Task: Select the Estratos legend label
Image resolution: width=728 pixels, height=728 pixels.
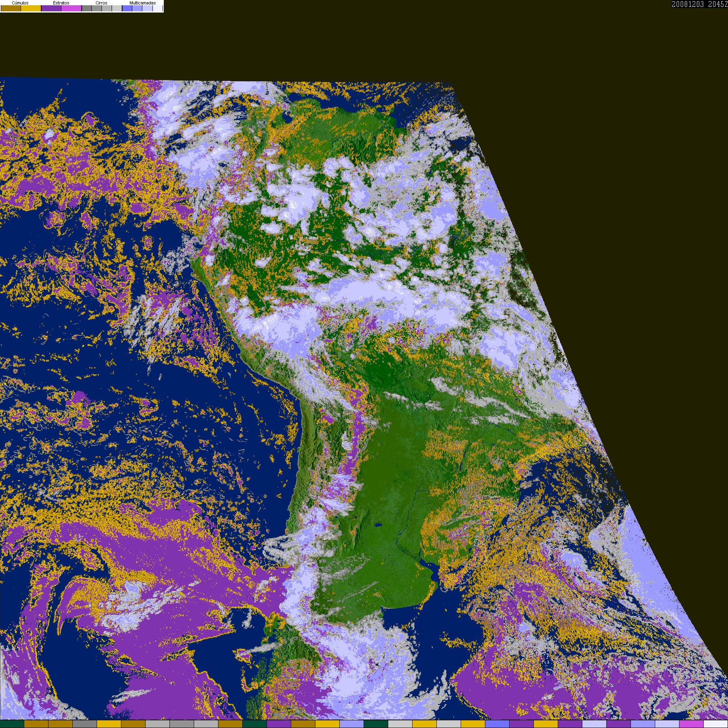Action: click(x=61, y=3)
